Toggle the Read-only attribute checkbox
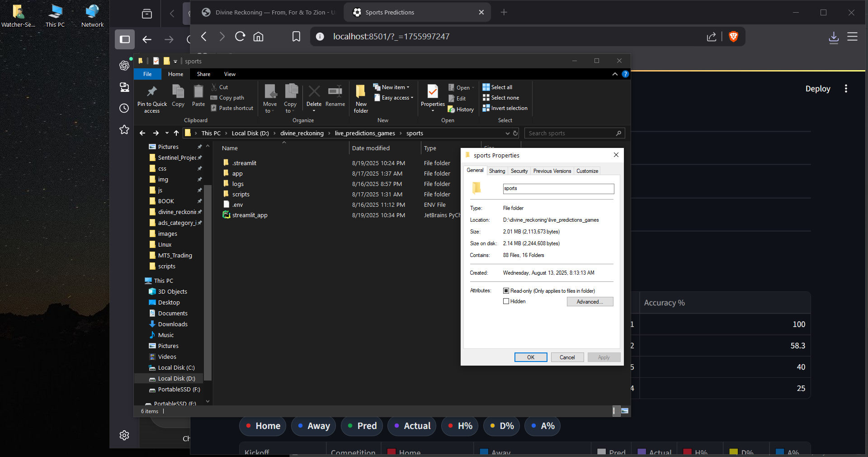The width and height of the screenshot is (868, 457). click(506, 291)
